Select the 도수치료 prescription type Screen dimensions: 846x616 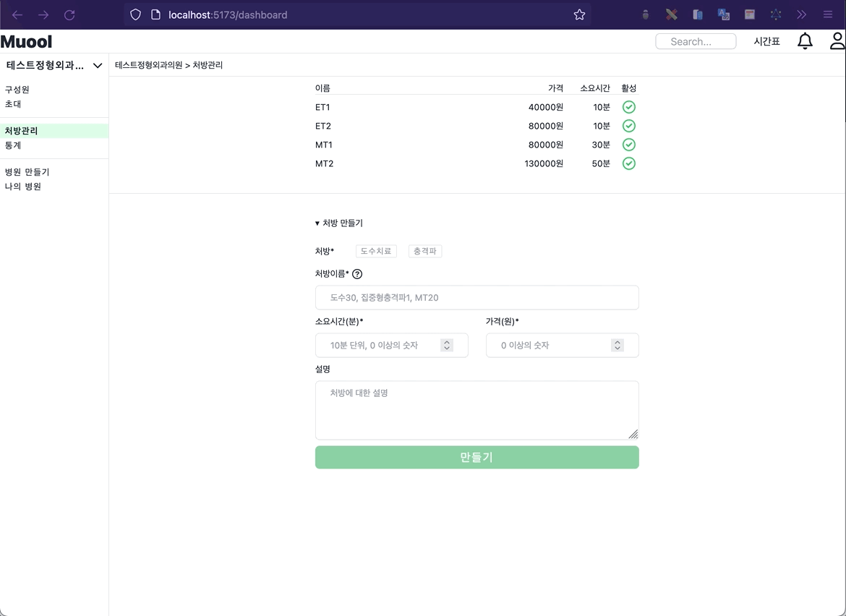[x=375, y=251]
